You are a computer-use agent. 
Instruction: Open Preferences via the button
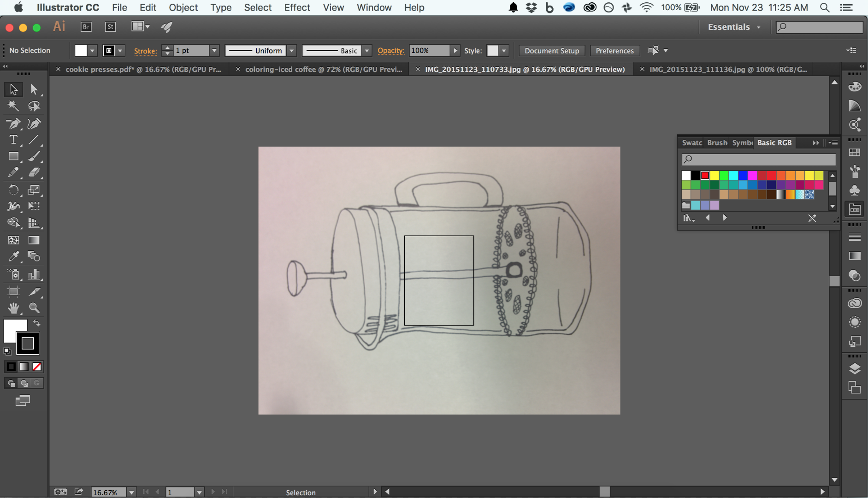pyautogui.click(x=615, y=50)
